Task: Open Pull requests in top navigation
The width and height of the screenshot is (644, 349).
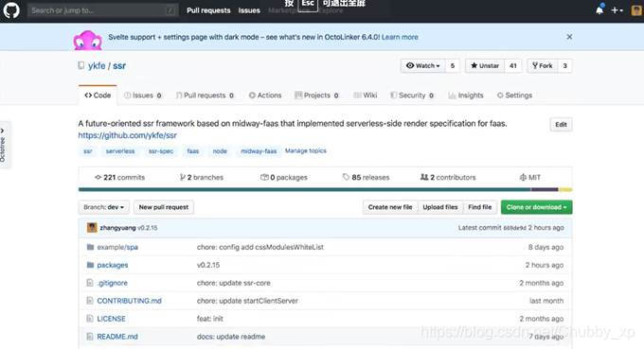Action: coord(208,10)
